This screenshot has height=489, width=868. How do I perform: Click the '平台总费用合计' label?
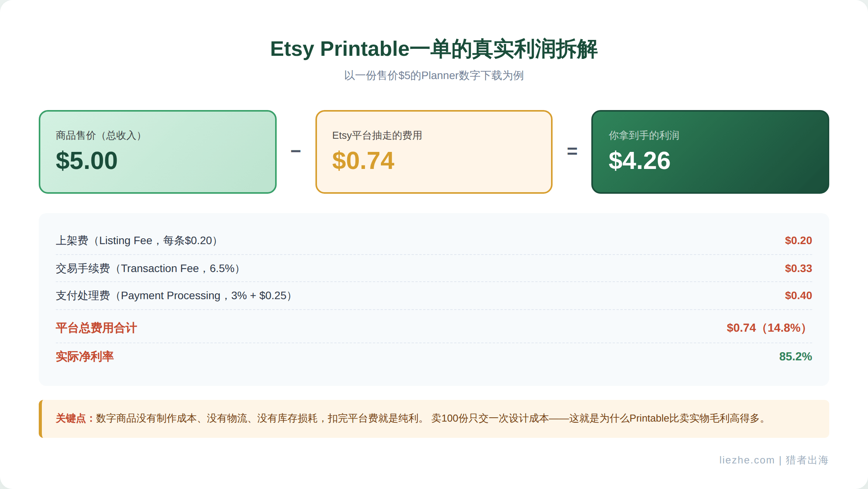(96, 328)
